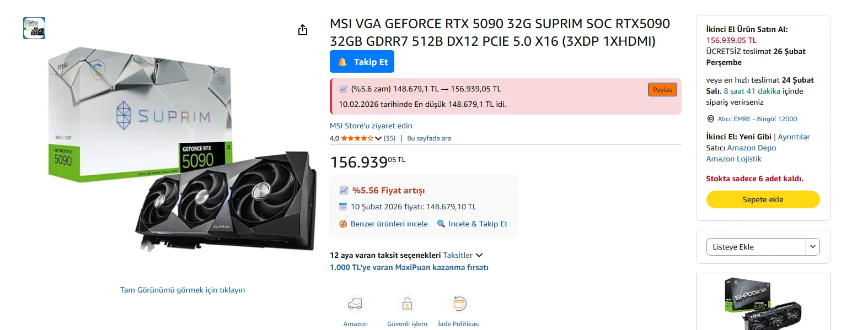
Task: Open Benzer ürünleri incele link
Action: 389,224
